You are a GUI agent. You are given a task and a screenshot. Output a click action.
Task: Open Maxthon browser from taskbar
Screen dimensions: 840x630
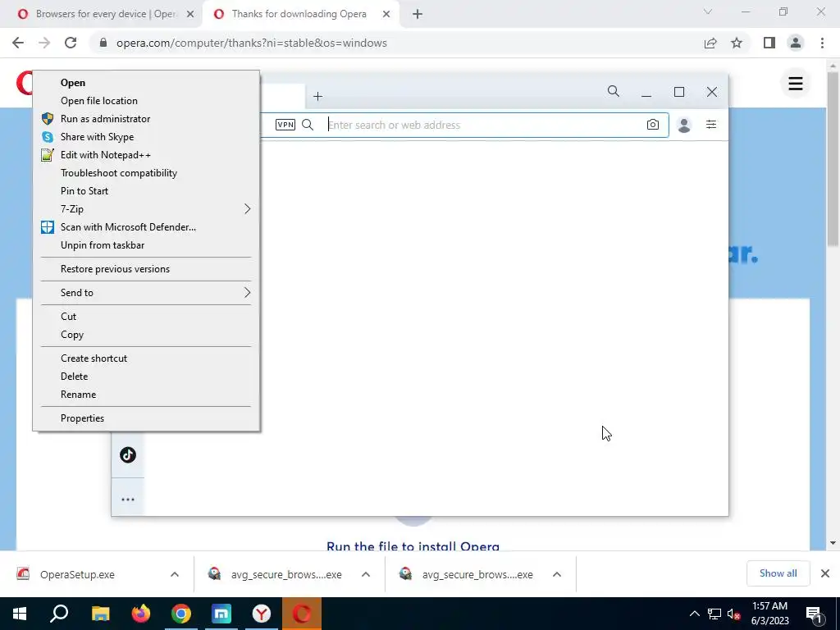coord(221,614)
